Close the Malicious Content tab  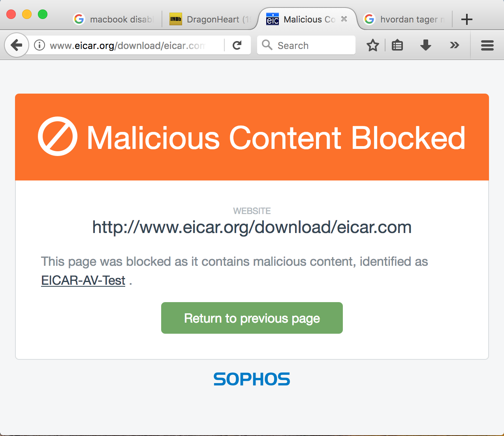point(344,19)
